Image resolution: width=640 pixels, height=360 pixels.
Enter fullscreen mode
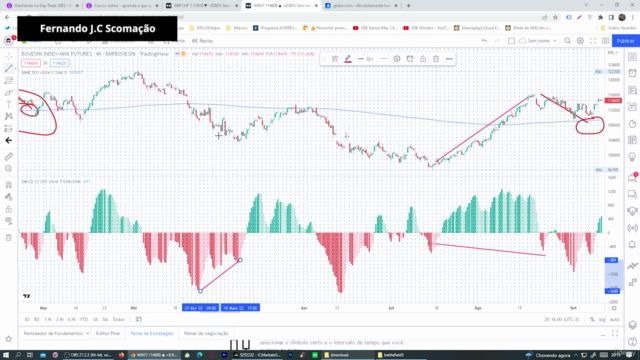click(x=593, y=41)
